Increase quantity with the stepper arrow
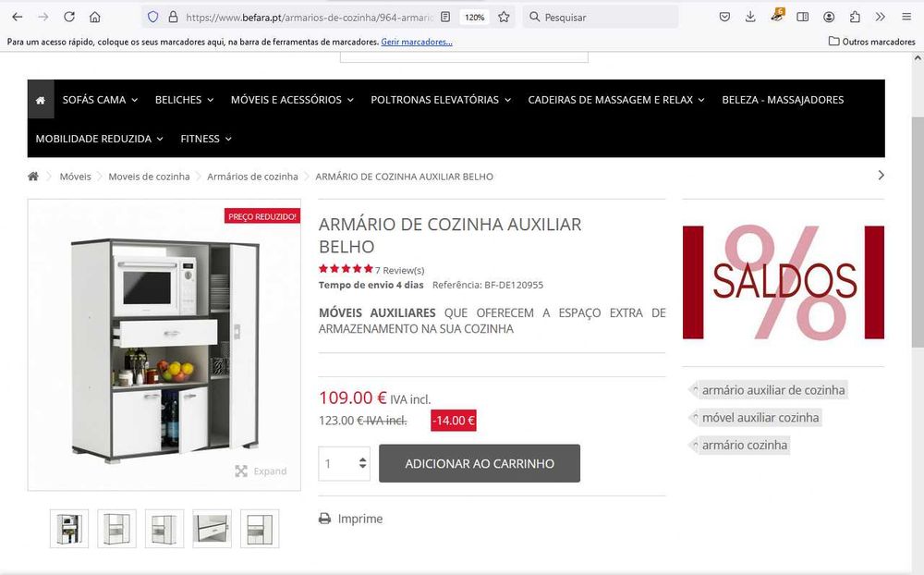The width and height of the screenshot is (924, 575). click(x=362, y=459)
